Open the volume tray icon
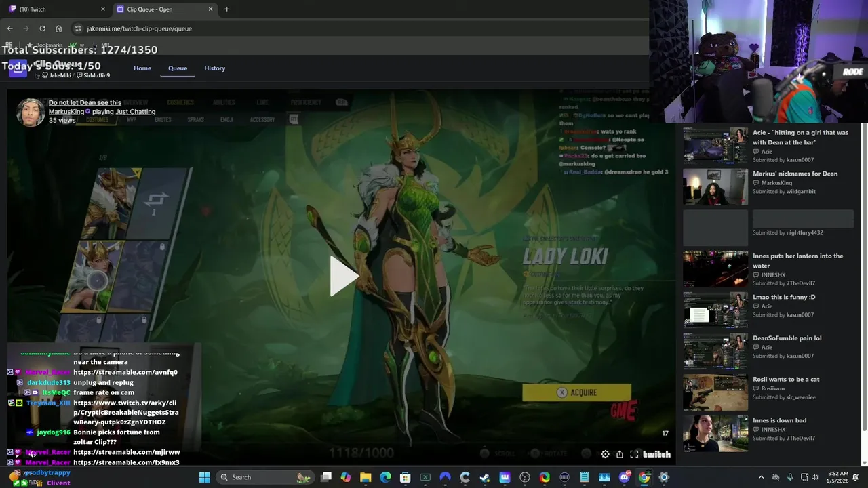This screenshot has height=488, width=868. [814, 477]
